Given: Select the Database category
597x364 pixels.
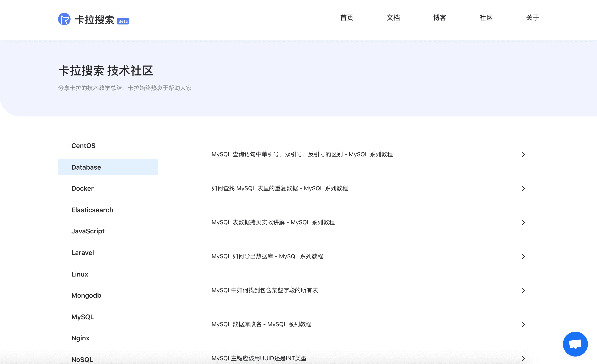Looking at the screenshot, I should tap(86, 167).
